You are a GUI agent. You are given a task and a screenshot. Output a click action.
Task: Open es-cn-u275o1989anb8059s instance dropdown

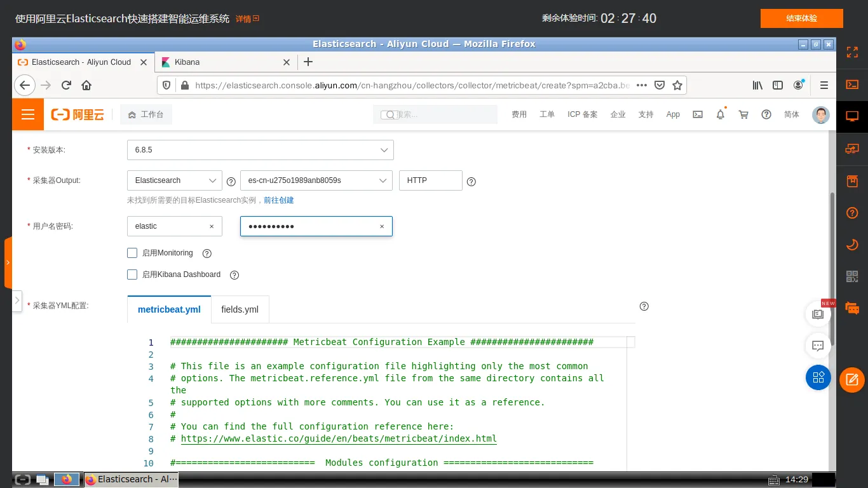click(x=316, y=180)
